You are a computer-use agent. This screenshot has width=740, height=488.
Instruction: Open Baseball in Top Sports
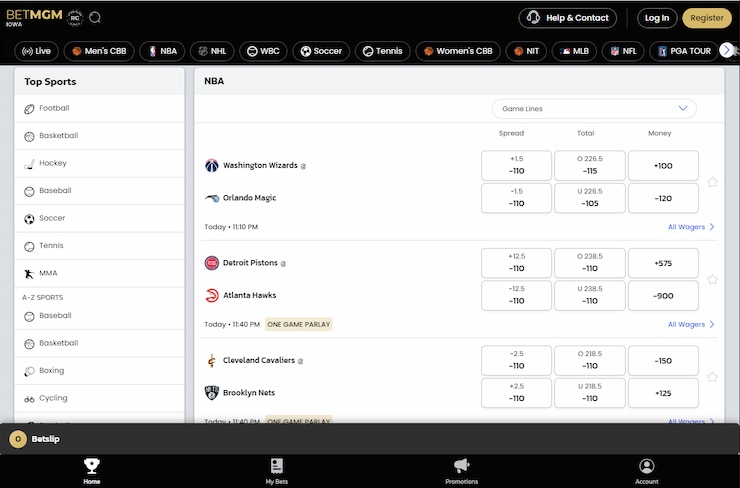99,191
